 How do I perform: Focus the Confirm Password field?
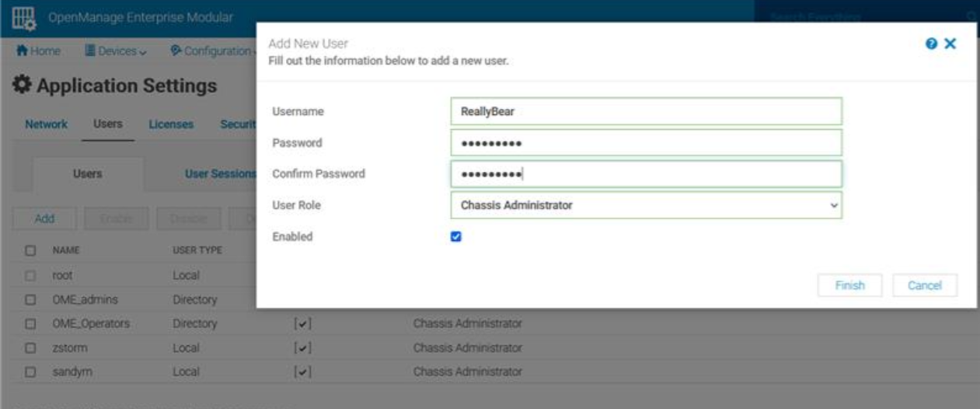pos(646,174)
